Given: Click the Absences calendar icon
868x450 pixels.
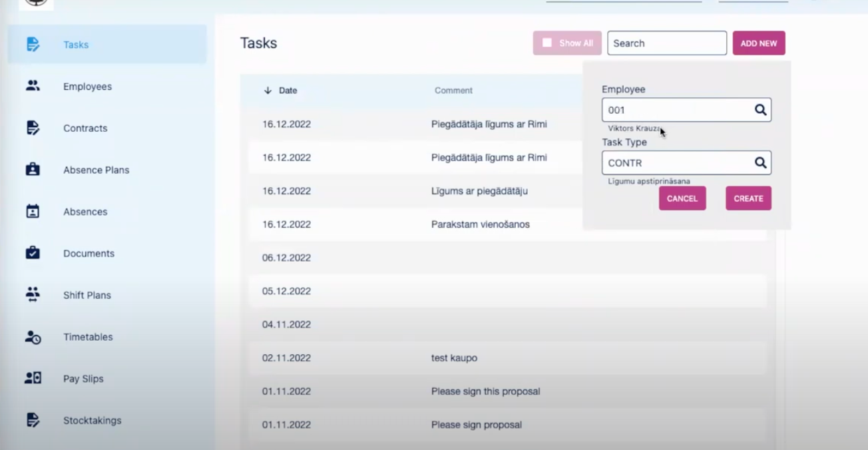Looking at the screenshot, I should (33, 212).
